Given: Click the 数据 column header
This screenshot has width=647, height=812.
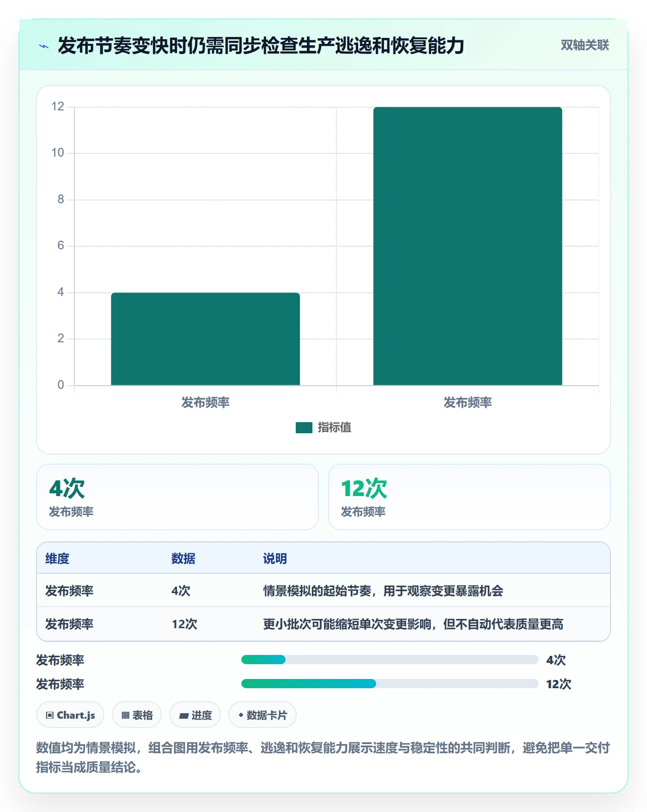Looking at the screenshot, I should point(183,558).
